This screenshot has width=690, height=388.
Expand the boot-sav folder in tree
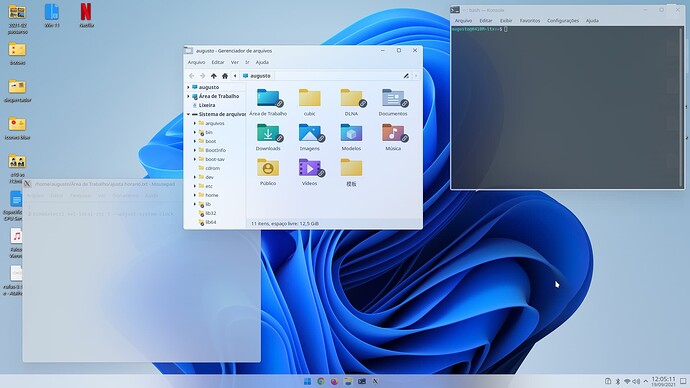point(195,159)
